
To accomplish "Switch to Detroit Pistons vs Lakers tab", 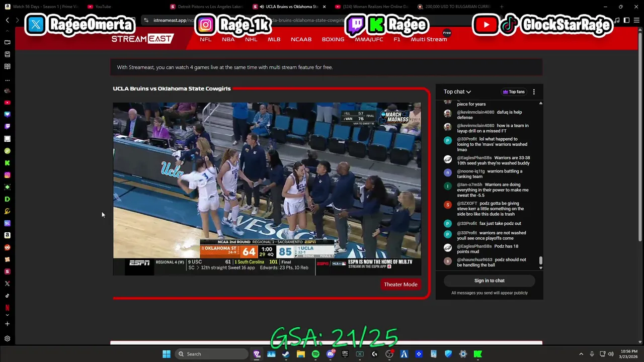I will pos(207,7).
